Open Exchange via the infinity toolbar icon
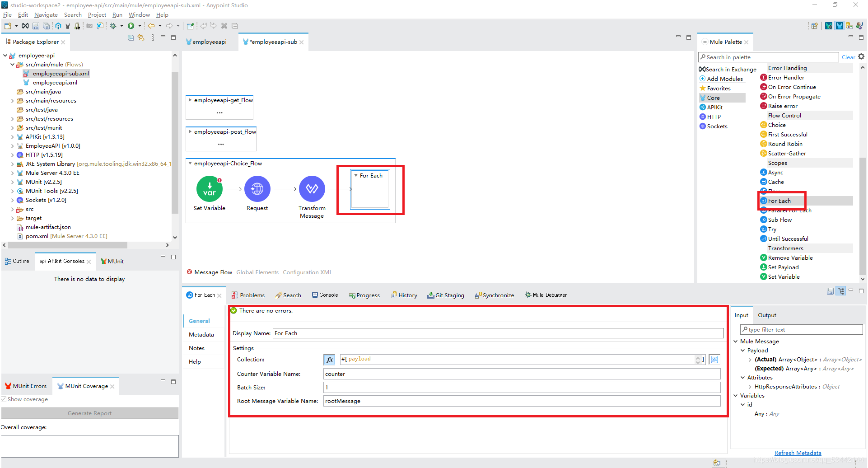Viewport: 868px width, 468px height. [25, 26]
